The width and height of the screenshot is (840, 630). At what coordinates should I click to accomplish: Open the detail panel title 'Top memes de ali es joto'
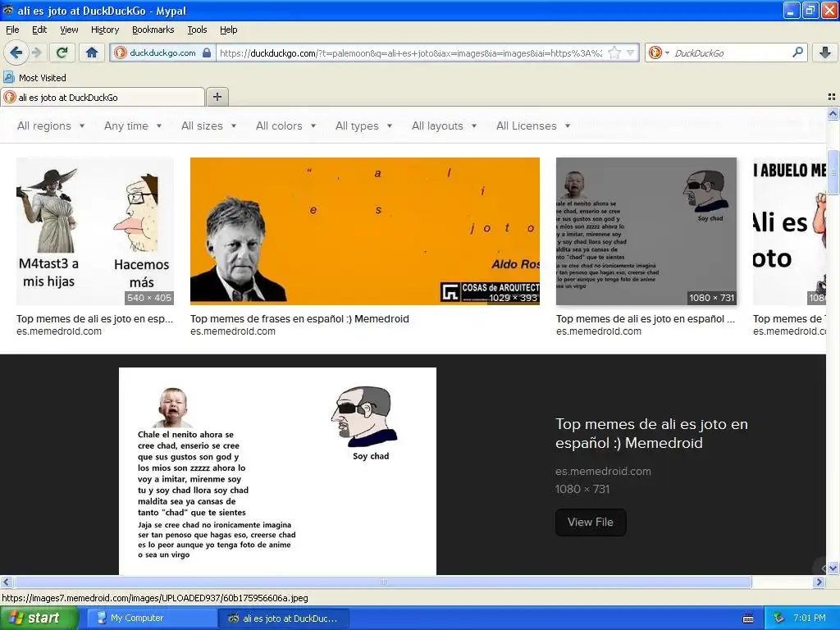tap(651, 433)
